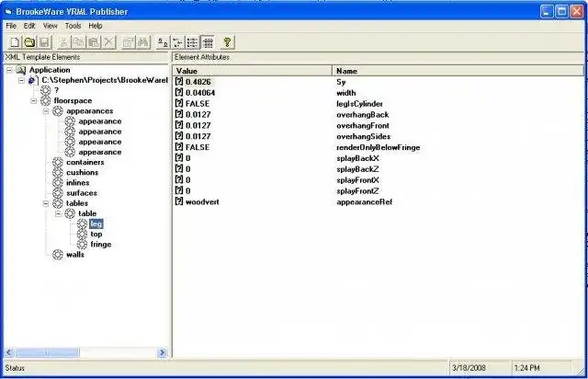Select the last appearance child node
588x379 pixels.
(x=100, y=152)
